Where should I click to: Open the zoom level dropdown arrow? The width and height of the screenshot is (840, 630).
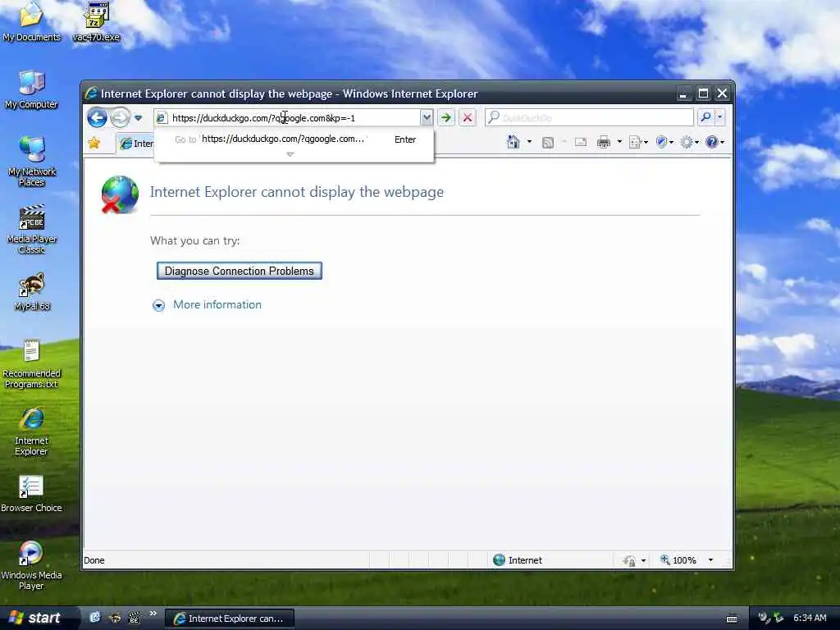(711, 559)
